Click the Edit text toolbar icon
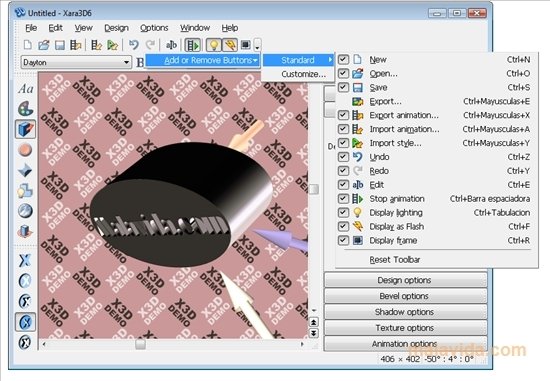Screen dimensions: 550x381 pos(171,45)
